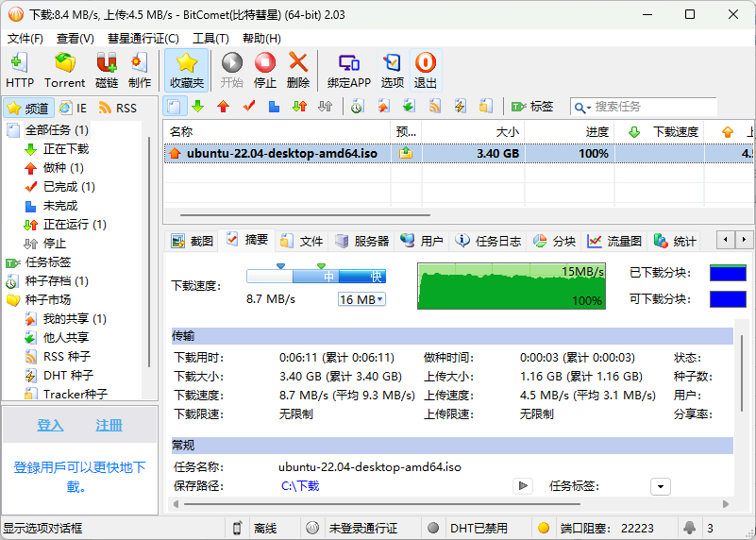Open the 彗星通行证(C) menu
Viewport: 756px width, 540px height.
click(143, 39)
